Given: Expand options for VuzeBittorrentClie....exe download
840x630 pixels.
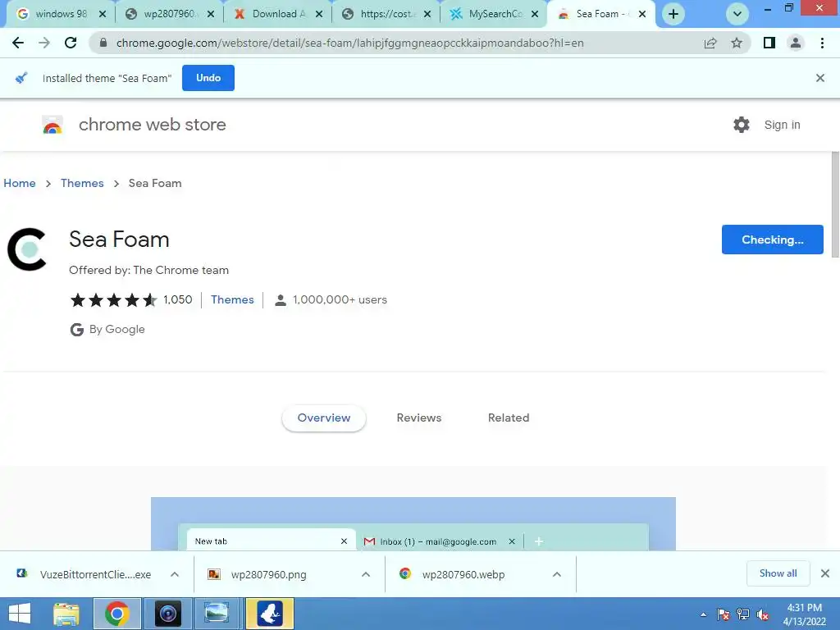Looking at the screenshot, I should 175,574.
